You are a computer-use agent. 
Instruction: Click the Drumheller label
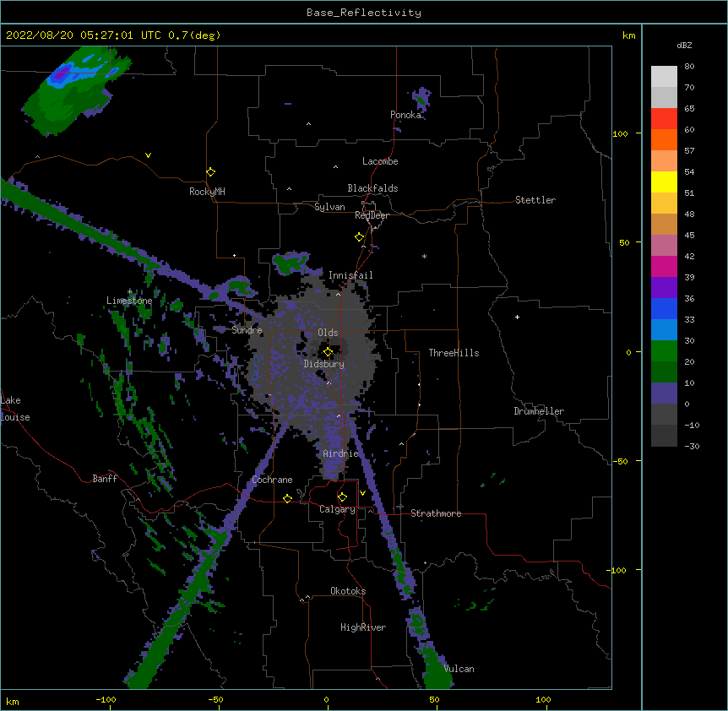539,411
